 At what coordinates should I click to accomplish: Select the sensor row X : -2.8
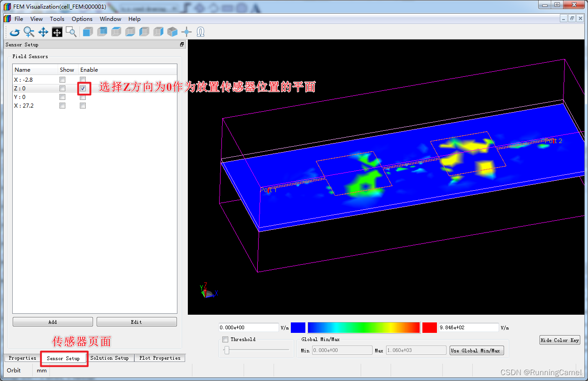click(x=94, y=79)
